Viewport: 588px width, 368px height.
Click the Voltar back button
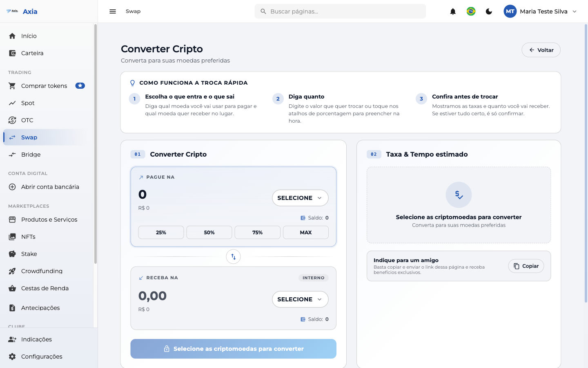541,50
